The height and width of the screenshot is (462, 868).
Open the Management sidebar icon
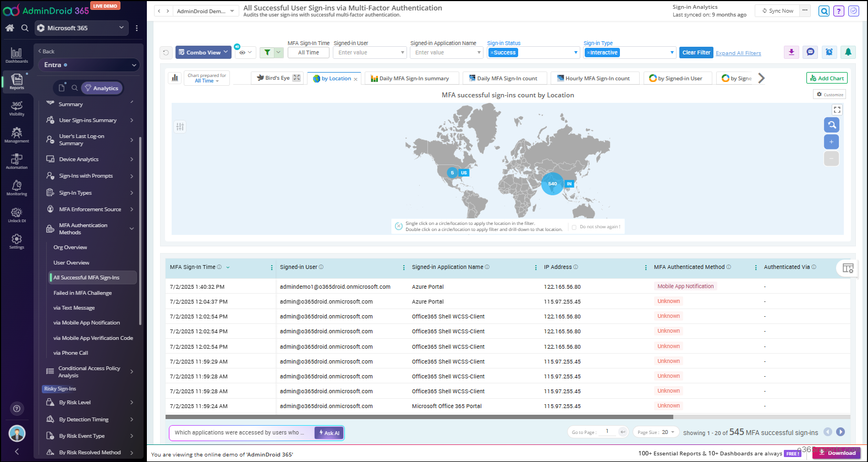click(17, 135)
